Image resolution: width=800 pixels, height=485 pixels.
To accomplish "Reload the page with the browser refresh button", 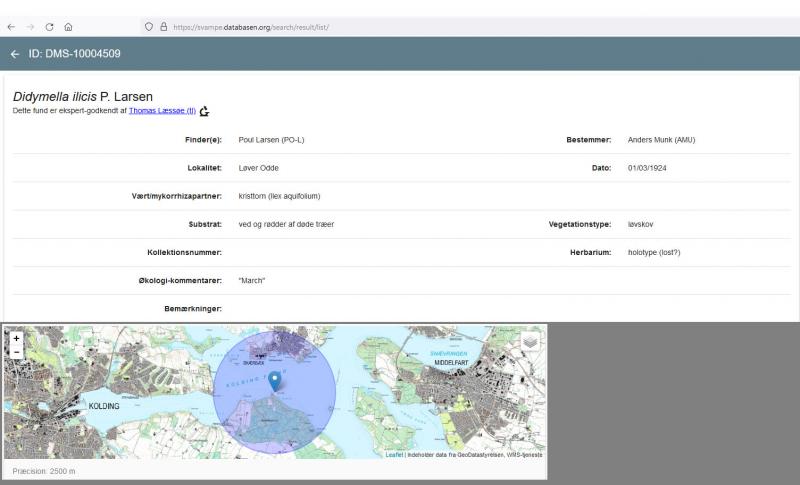I will [x=49, y=27].
